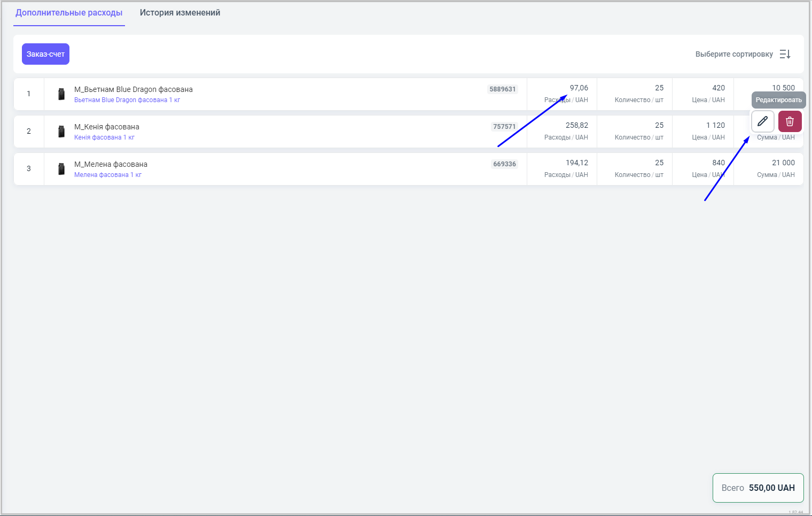Click product code badge 757571
812x516 pixels.
pos(504,127)
